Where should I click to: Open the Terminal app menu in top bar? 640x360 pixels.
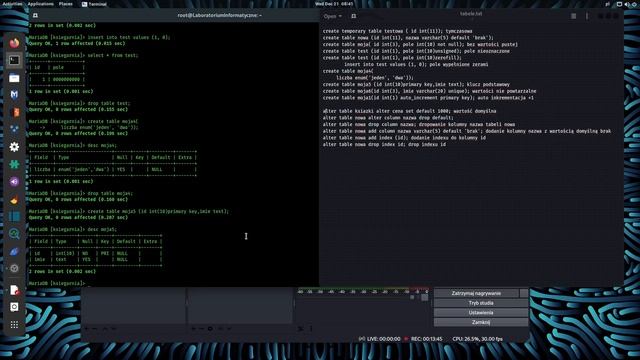94,4
